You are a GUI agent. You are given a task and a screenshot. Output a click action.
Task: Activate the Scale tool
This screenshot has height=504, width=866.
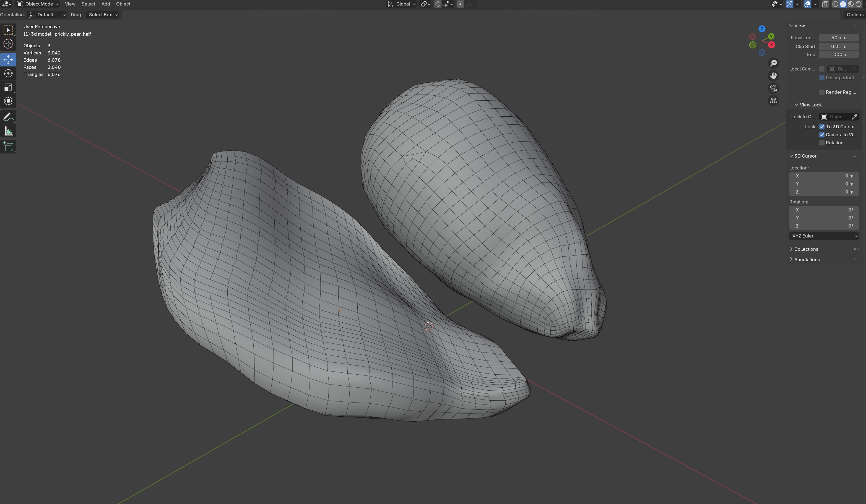coord(8,87)
